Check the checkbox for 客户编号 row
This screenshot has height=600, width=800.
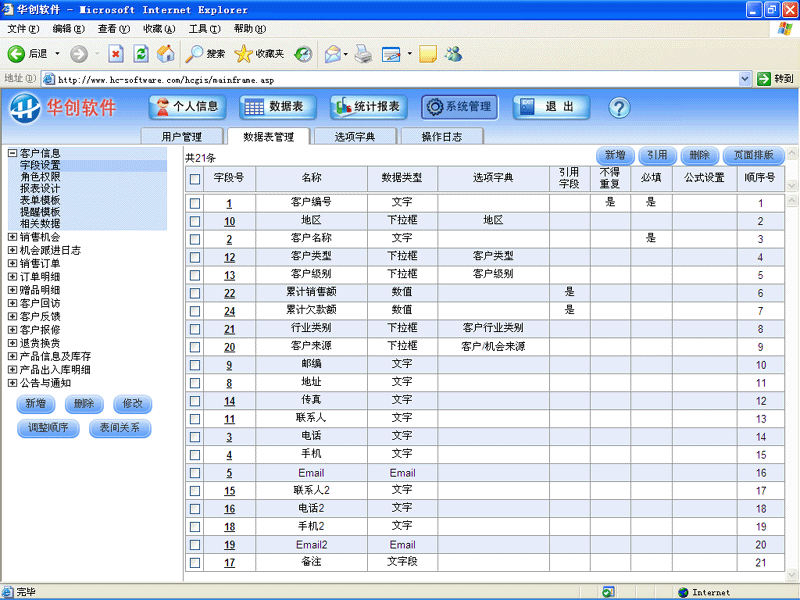pos(195,203)
